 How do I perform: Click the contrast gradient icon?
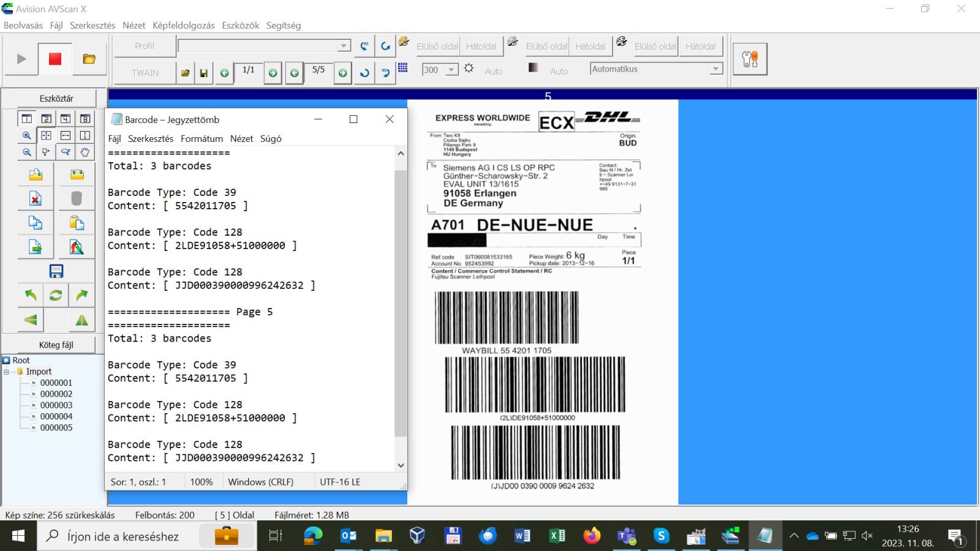533,67
